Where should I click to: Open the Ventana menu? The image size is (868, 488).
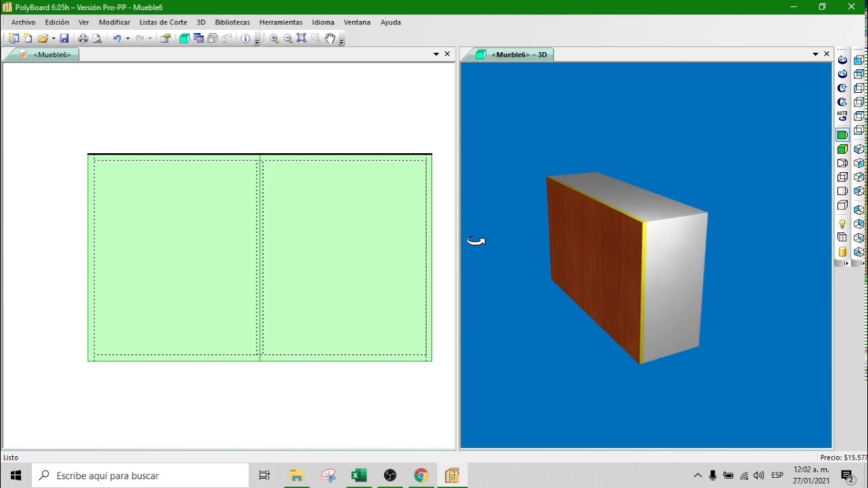357,22
